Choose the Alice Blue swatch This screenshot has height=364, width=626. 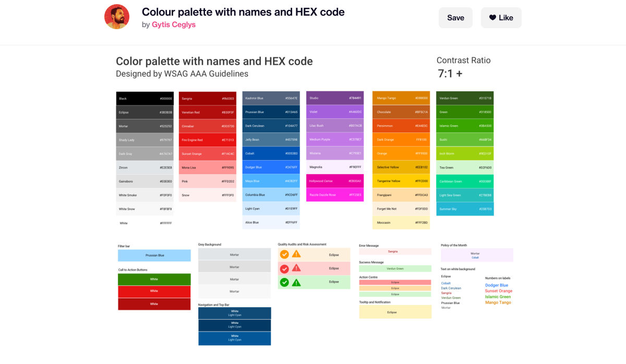[x=271, y=222]
